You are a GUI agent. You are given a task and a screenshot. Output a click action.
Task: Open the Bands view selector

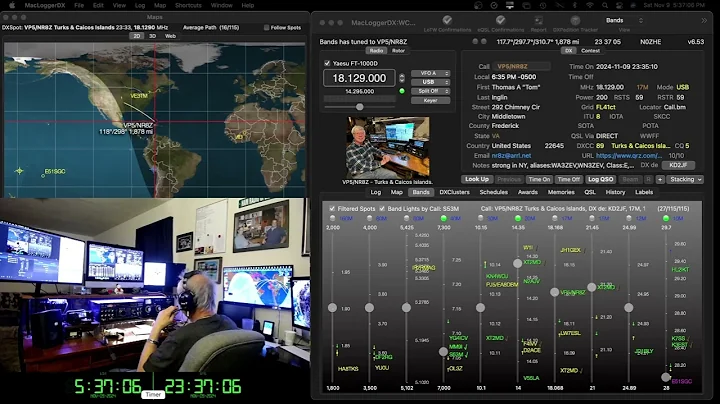click(x=623, y=20)
